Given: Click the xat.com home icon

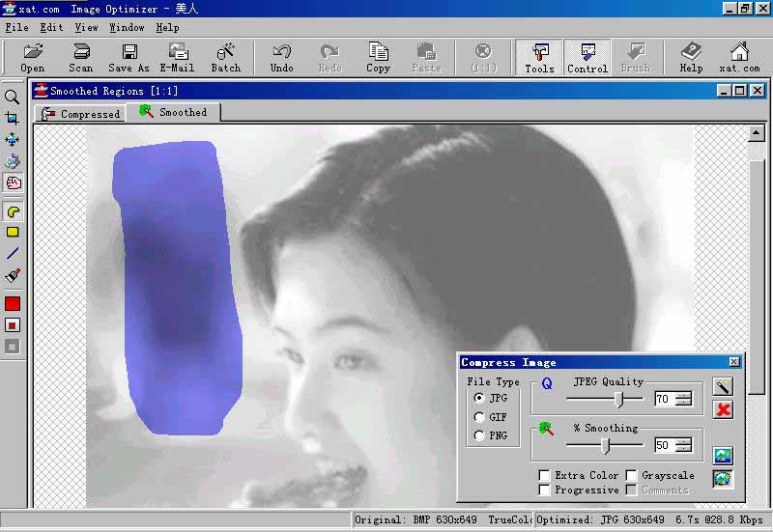Looking at the screenshot, I should click(x=739, y=58).
